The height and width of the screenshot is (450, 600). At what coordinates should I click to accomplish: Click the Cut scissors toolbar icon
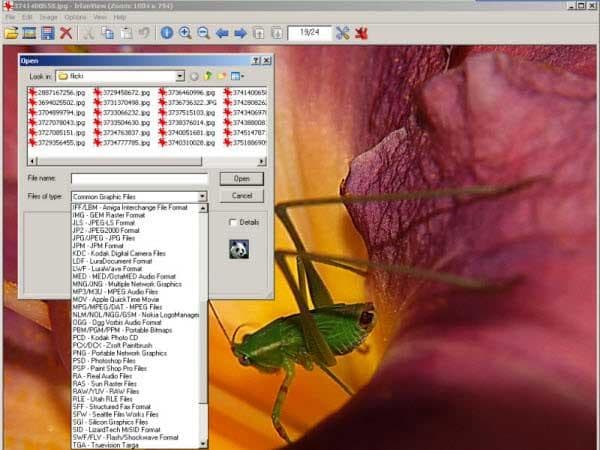click(88, 33)
